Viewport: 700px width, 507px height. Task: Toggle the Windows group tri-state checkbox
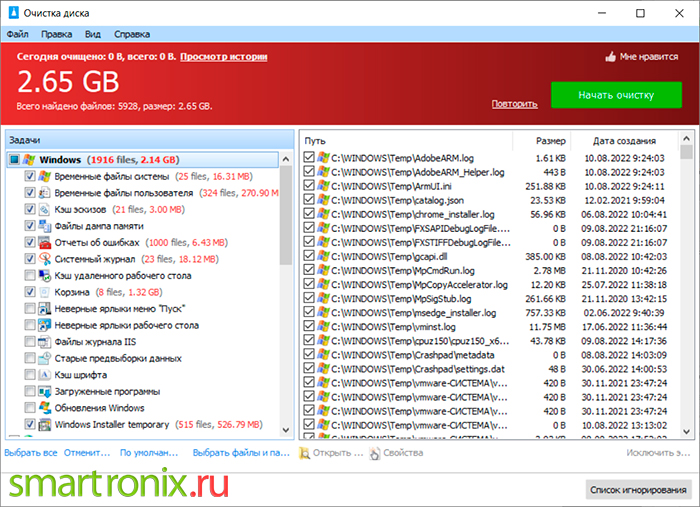[15, 159]
